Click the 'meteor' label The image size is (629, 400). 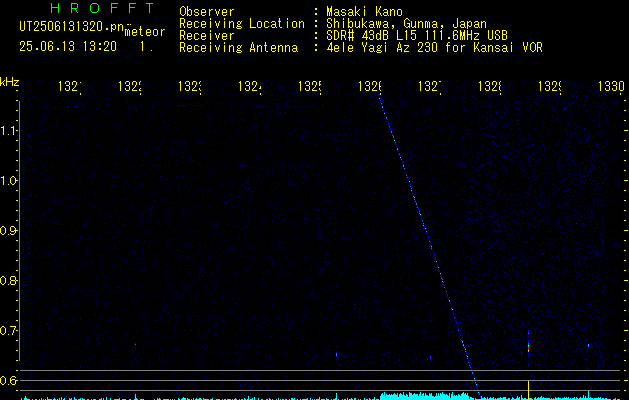145,32
